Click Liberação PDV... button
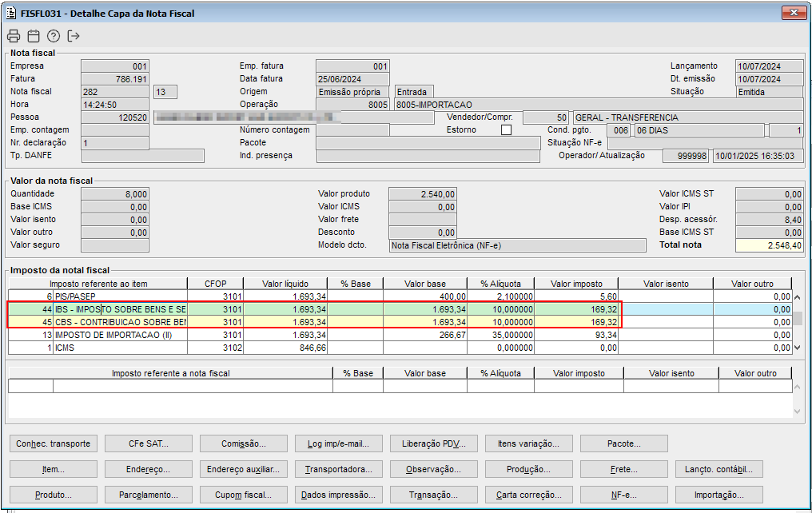Image resolution: width=812 pixels, height=513 pixels. (434, 443)
